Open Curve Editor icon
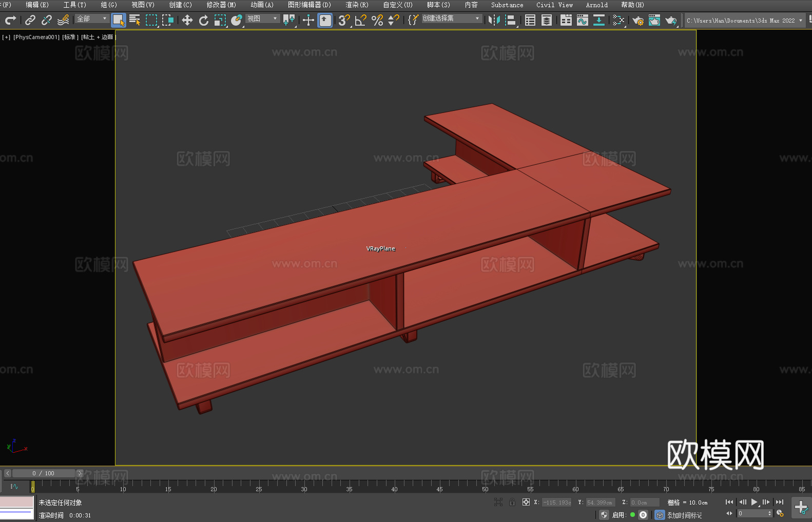812x522 pixels. 583,20
